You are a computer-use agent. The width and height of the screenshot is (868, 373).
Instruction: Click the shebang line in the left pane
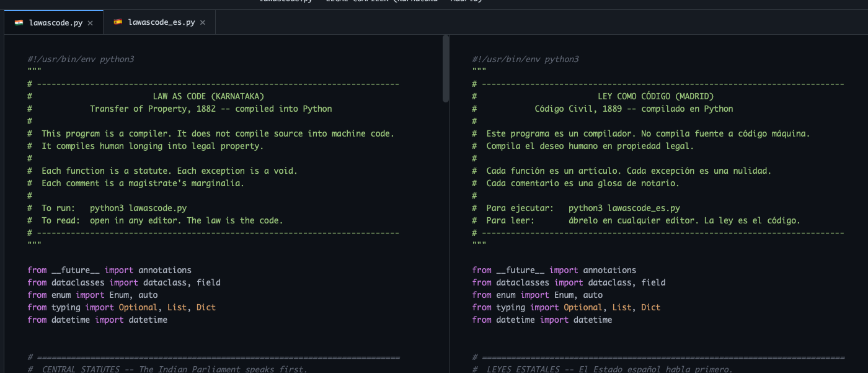point(81,59)
